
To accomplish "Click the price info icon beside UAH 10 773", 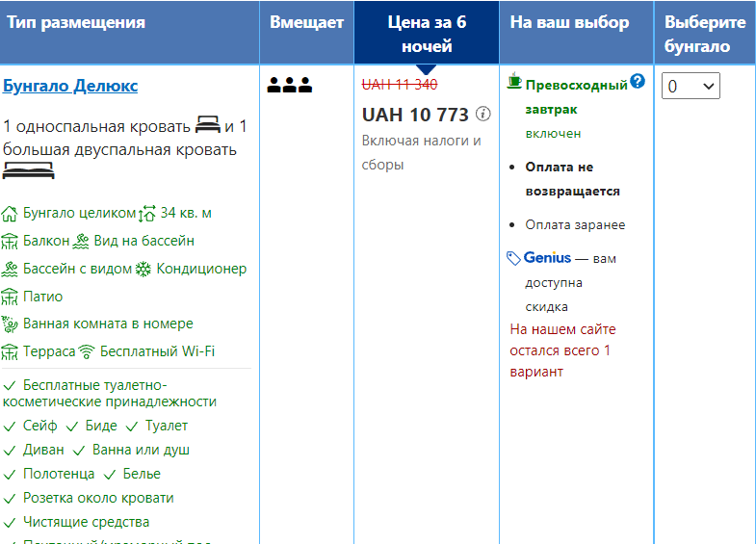I will pyautogui.click(x=483, y=115).
